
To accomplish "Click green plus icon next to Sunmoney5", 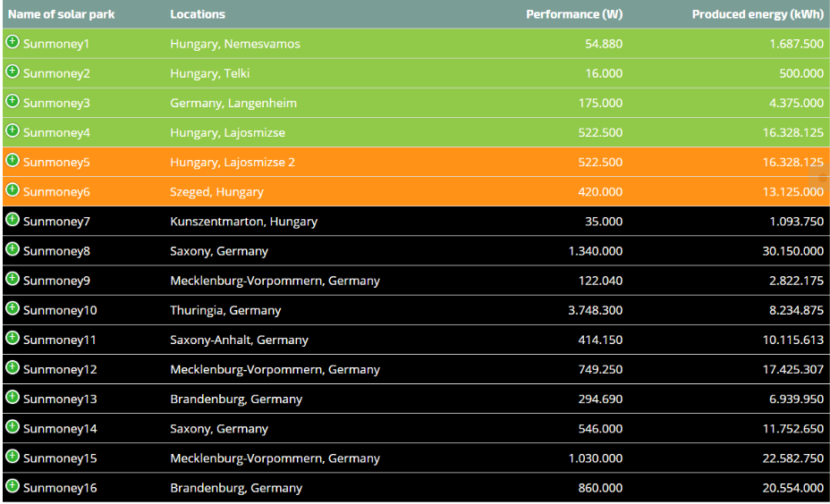I will (x=13, y=160).
